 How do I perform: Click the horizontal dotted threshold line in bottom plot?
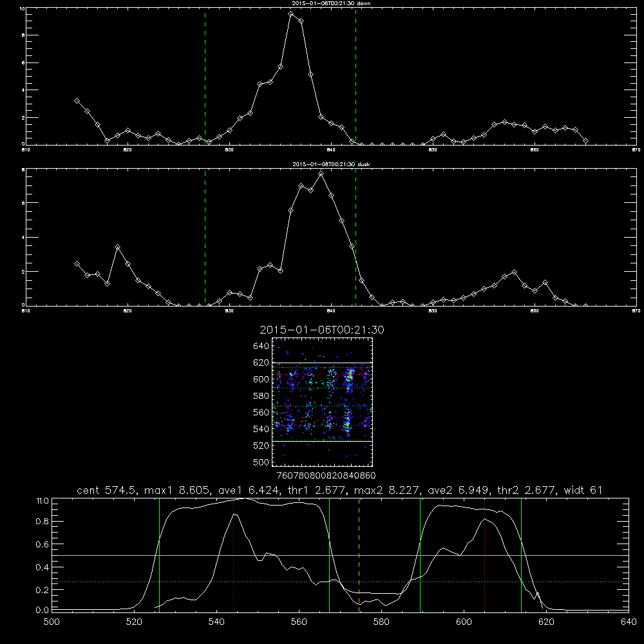point(340,582)
